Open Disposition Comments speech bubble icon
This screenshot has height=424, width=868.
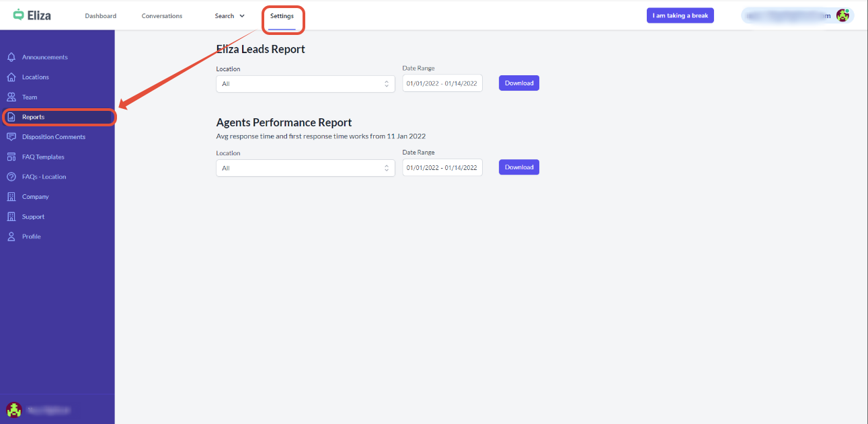click(11, 137)
